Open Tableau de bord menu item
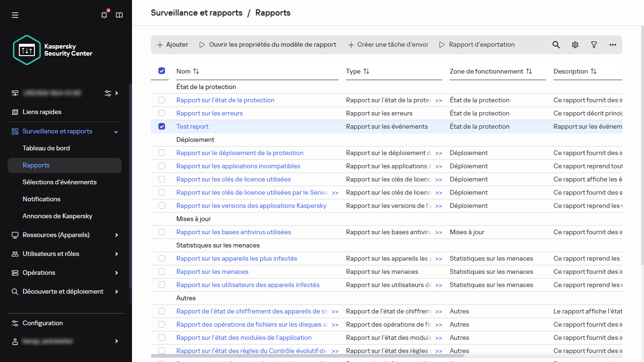 coord(46,148)
